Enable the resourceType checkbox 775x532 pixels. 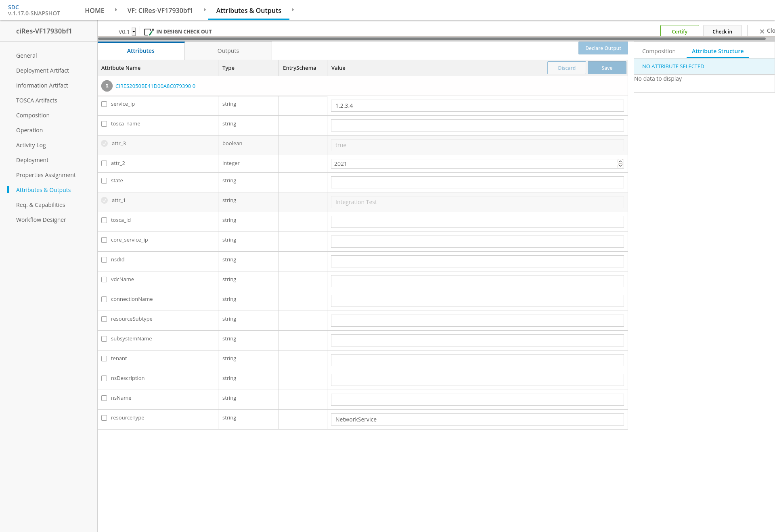(x=104, y=418)
